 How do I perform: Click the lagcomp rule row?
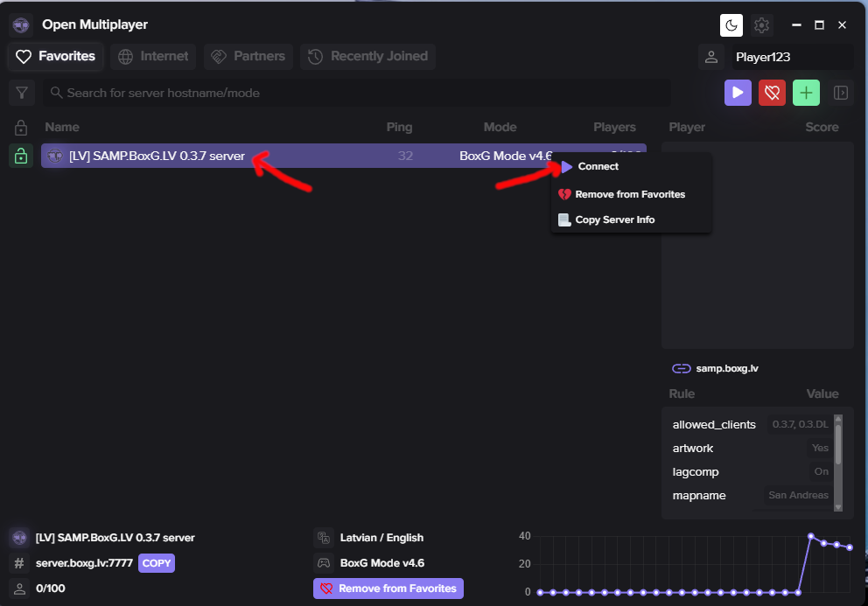click(x=751, y=472)
